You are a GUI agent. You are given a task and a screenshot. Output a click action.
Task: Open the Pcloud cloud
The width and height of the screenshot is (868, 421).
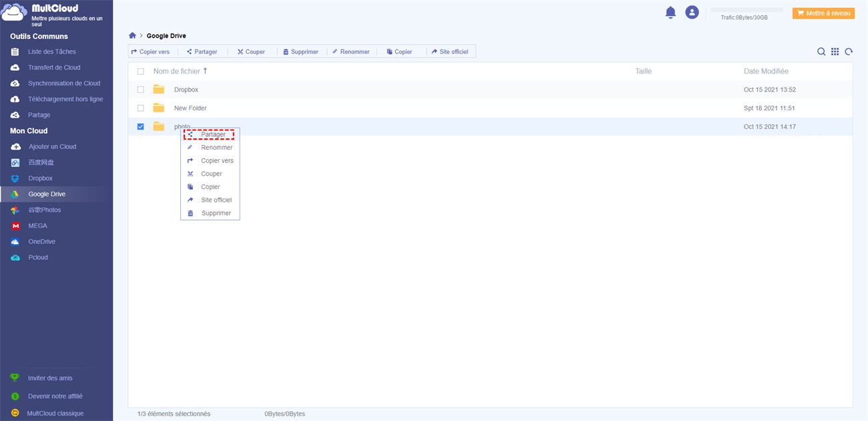click(38, 257)
